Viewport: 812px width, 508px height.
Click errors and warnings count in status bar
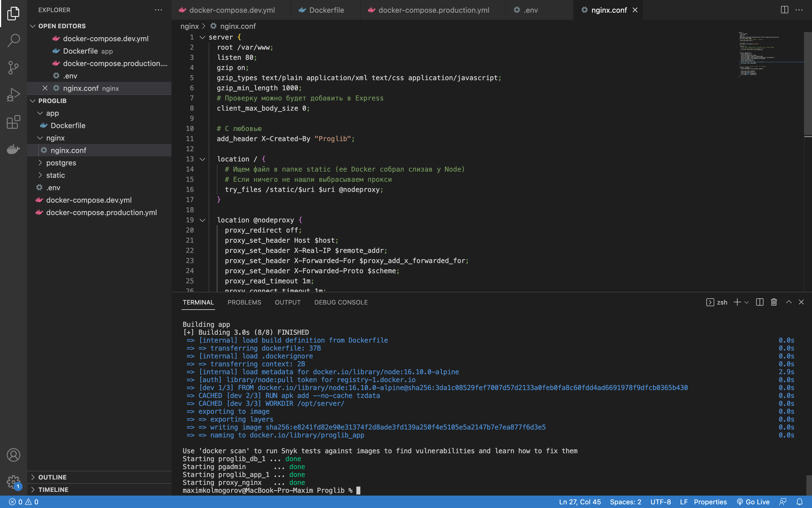pyautogui.click(x=23, y=502)
